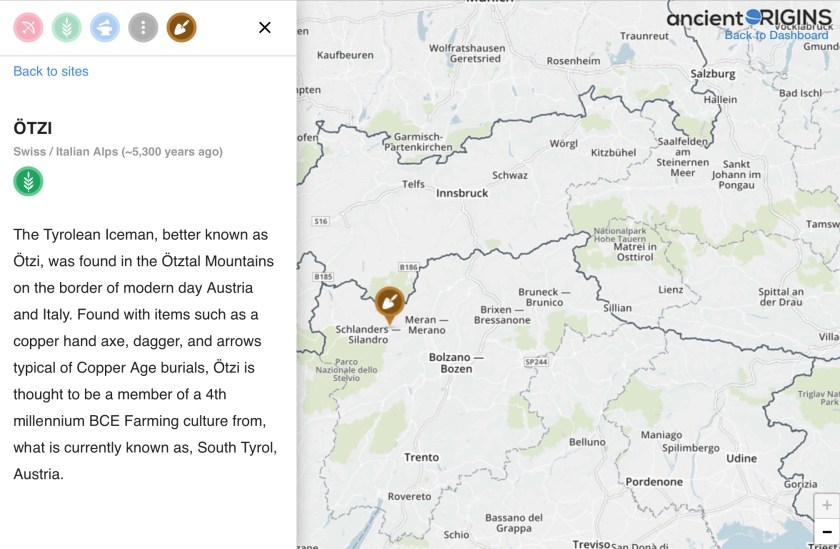Viewport: 840px width, 549px height.
Task: Click the ÖTZI heading in the panel
Action: coord(33,128)
